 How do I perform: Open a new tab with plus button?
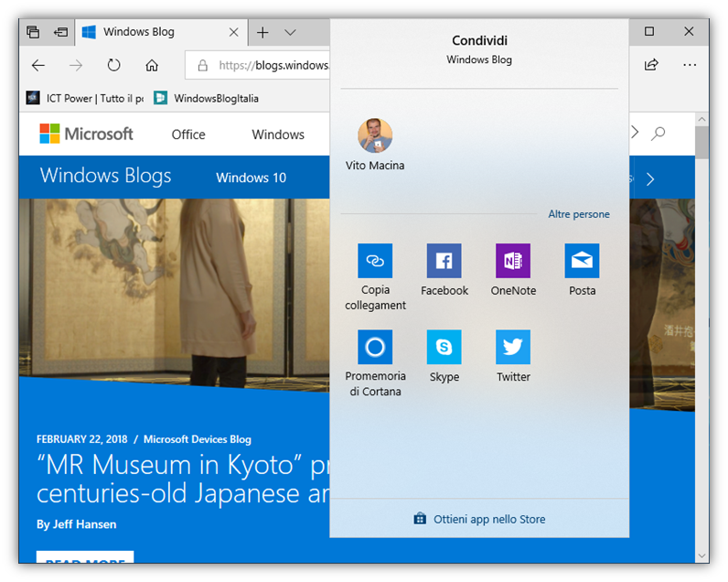[262, 32]
